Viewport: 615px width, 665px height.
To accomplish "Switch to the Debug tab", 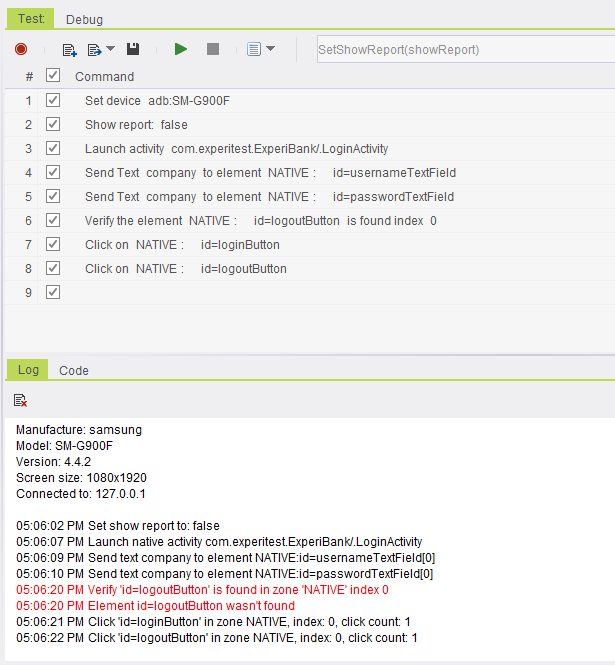I will click(84, 19).
